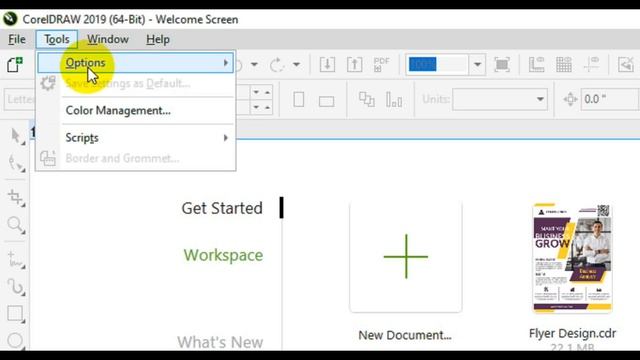The height and width of the screenshot is (360, 640).
Task: Click the Export icon
Action: click(354, 64)
